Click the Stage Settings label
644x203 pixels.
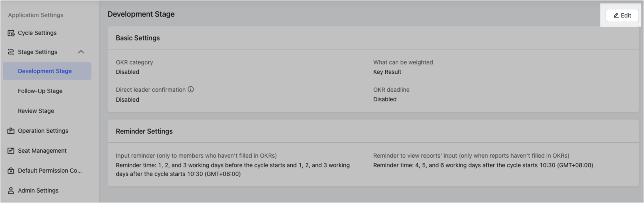[x=38, y=52]
